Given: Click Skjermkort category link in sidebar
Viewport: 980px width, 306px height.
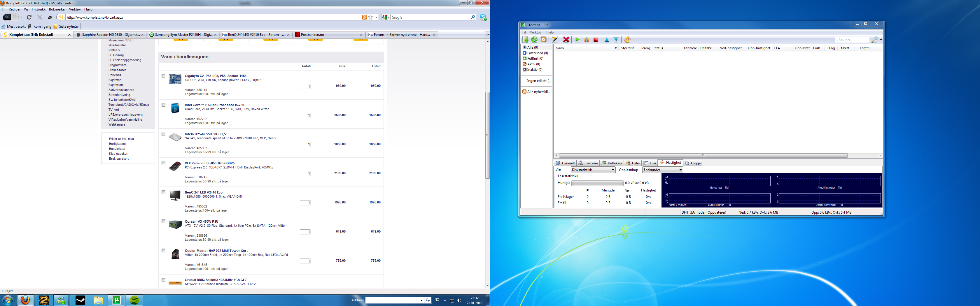Looking at the screenshot, I should point(116,85).
